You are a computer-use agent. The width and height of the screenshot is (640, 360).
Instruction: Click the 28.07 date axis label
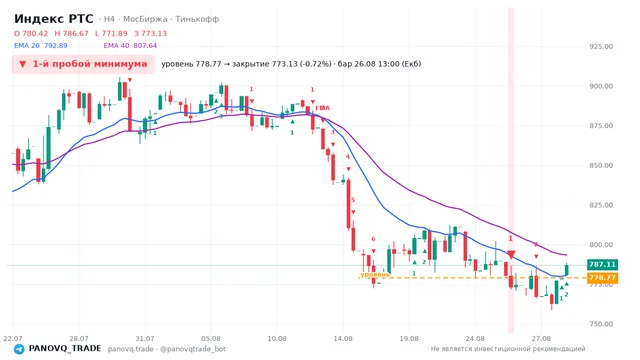pos(79,338)
